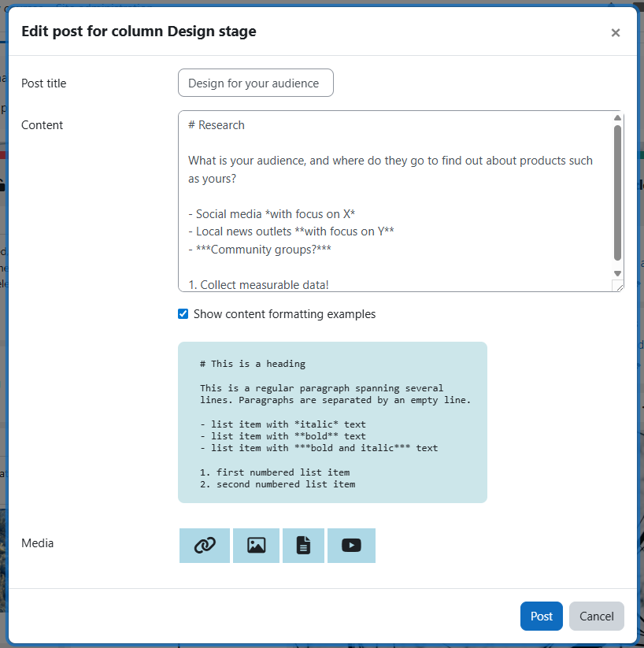Click the formatting examples preview box
Screen dimensions: 644x648
point(332,422)
